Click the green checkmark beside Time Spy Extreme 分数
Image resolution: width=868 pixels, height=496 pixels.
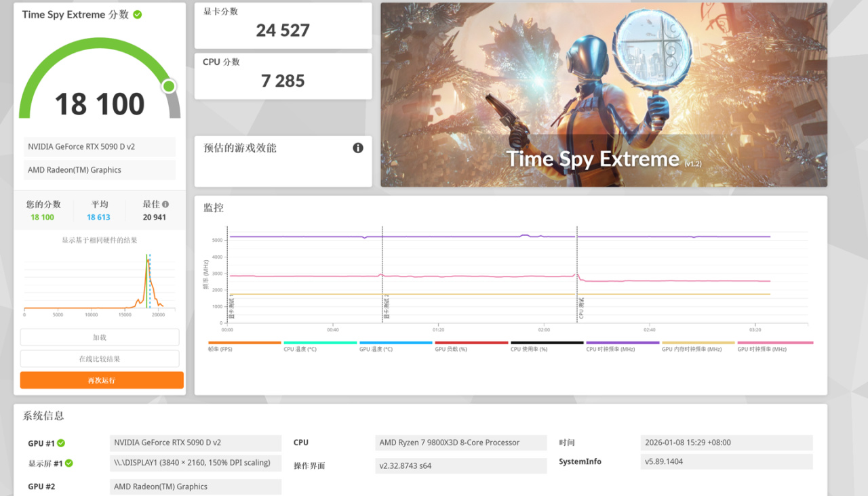click(x=138, y=14)
